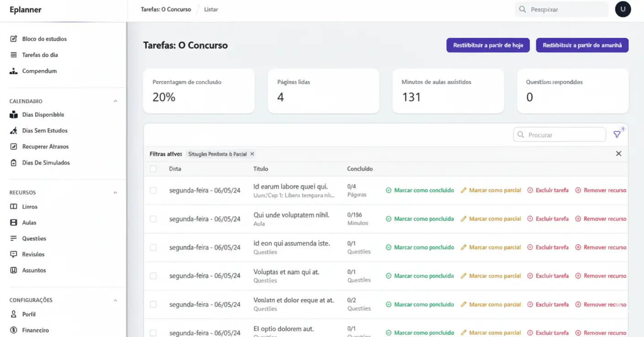Click 'Restribuir a partir de hoje' button

click(x=488, y=45)
